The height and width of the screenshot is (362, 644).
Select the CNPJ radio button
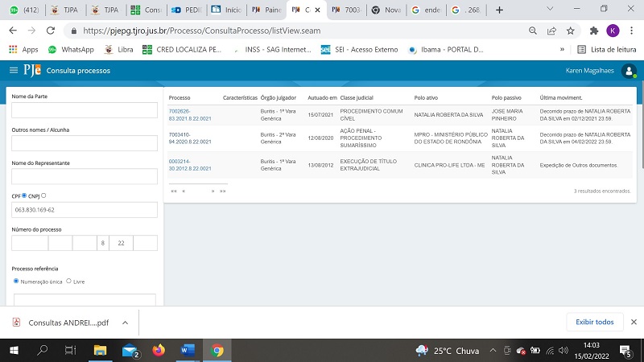43,195
